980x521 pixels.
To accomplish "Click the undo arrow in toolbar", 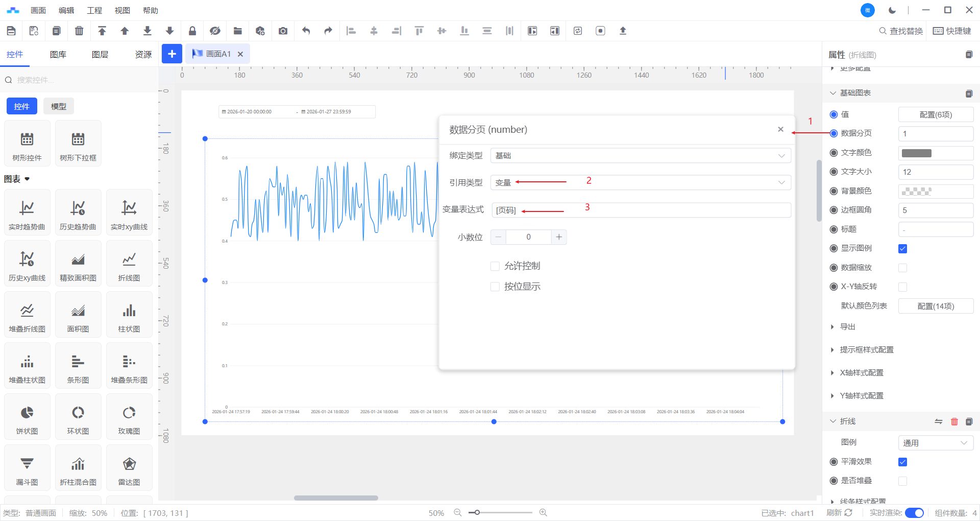I will pos(306,31).
